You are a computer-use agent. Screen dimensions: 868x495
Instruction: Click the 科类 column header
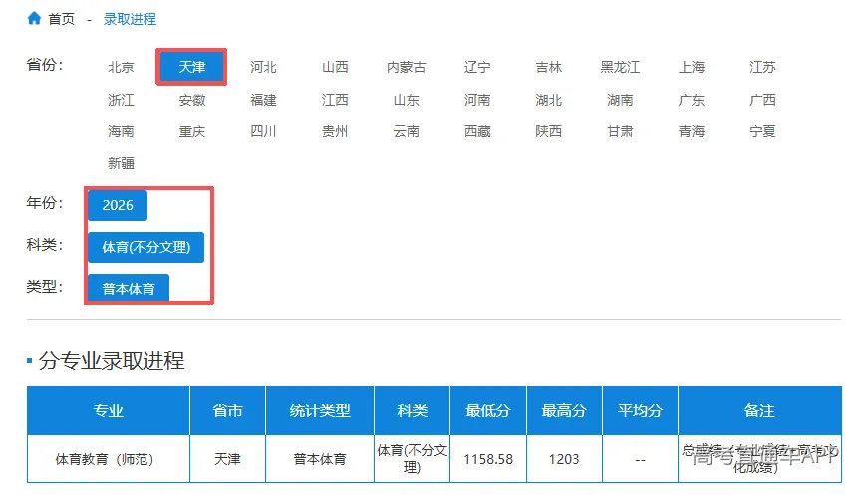(x=412, y=410)
